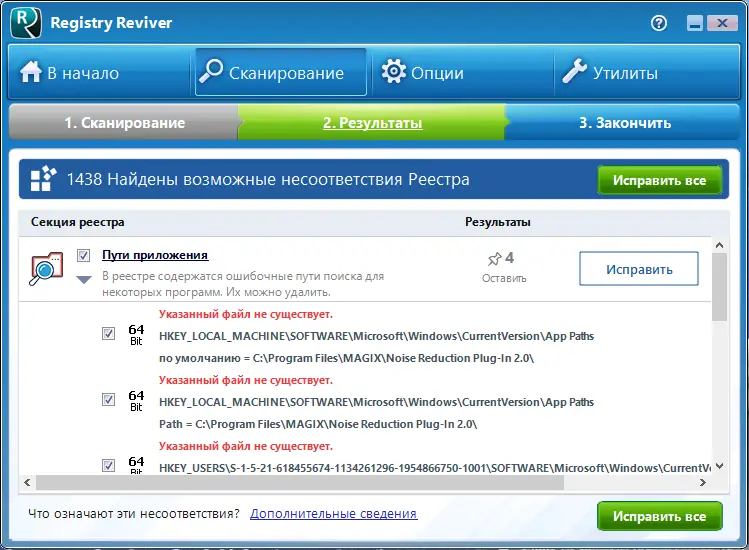Click the third Указанный файл не существует message
Screen dimensions: 749x550
coord(246,446)
